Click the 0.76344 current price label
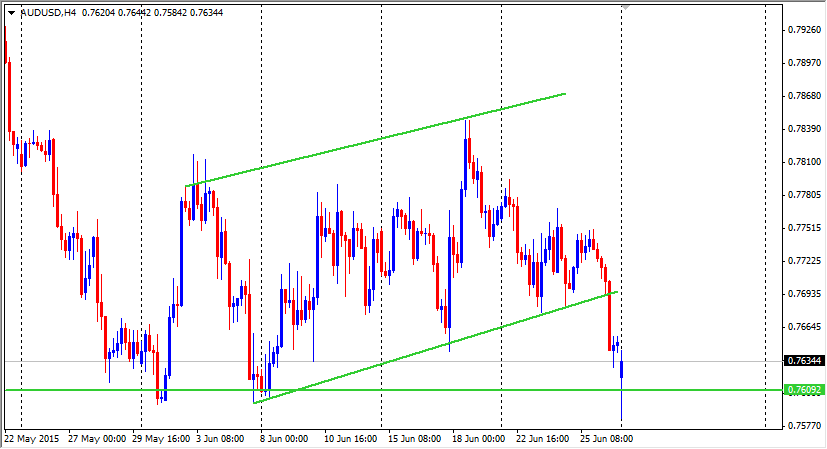The image size is (827, 449). (804, 361)
